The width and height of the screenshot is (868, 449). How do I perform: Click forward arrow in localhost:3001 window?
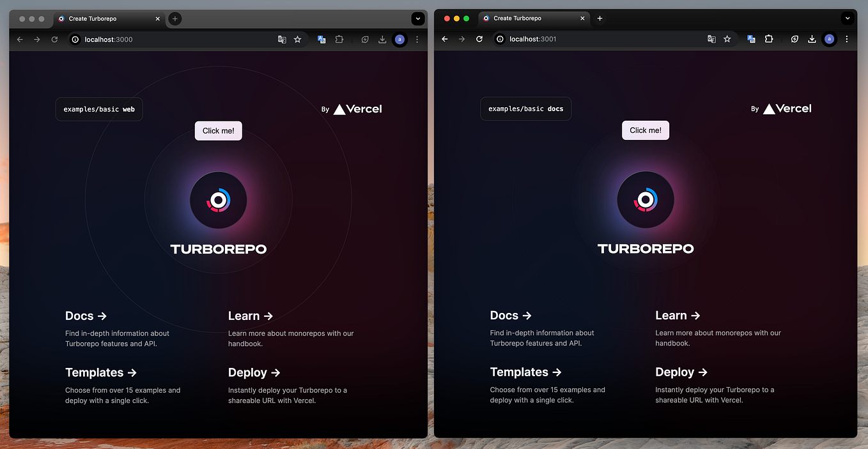462,39
